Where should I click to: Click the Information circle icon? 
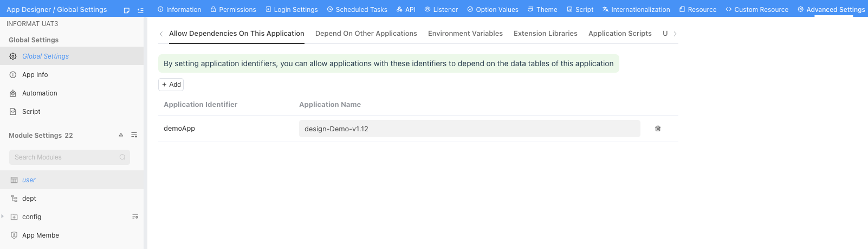[x=160, y=9]
